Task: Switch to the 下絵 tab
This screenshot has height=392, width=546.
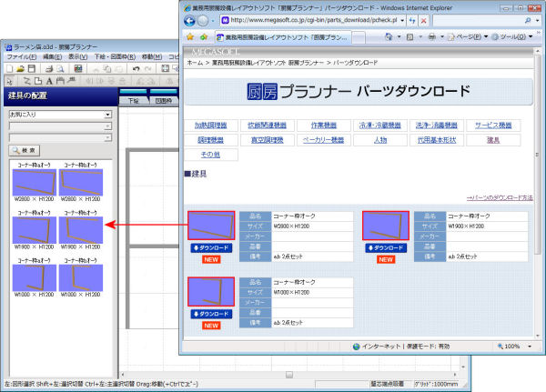Action: point(135,102)
